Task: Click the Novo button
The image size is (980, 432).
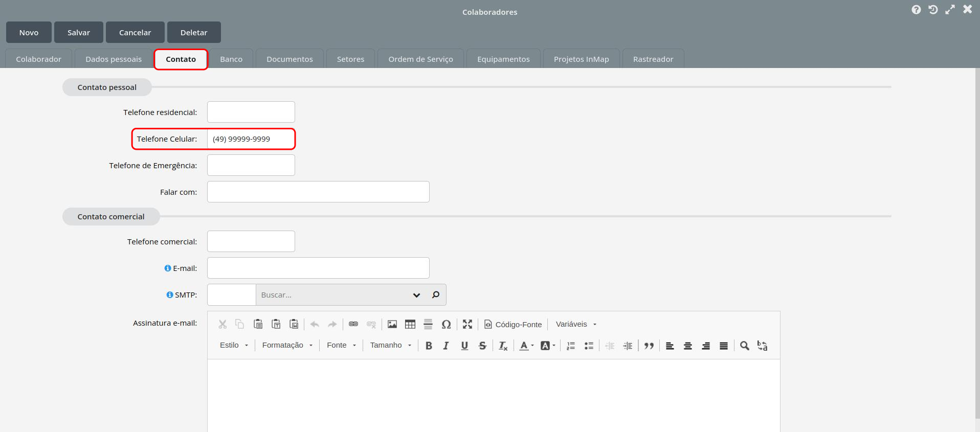Action: (29, 32)
